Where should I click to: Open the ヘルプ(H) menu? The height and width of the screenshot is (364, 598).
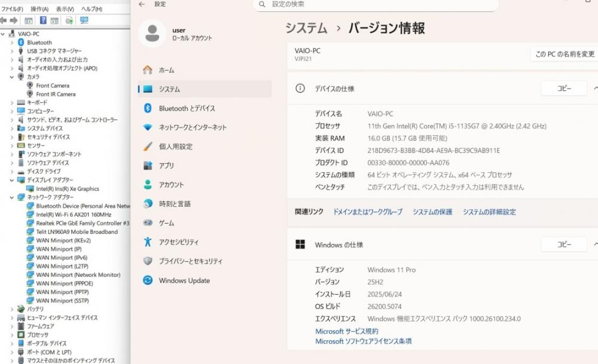click(x=91, y=9)
